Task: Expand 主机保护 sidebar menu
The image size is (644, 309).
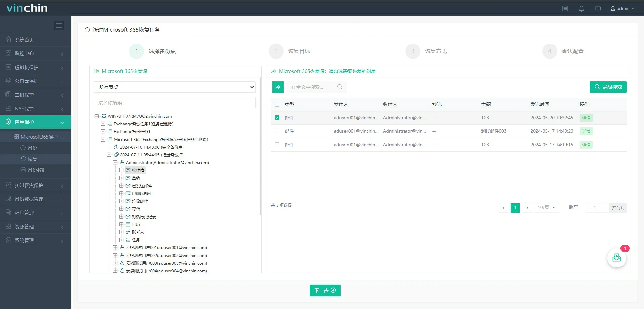Action: click(x=35, y=95)
